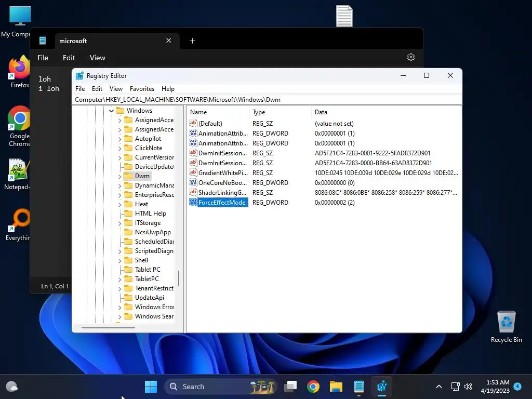
Task: Click the tree pane horizontal scrollbar
Action: [x=108, y=328]
